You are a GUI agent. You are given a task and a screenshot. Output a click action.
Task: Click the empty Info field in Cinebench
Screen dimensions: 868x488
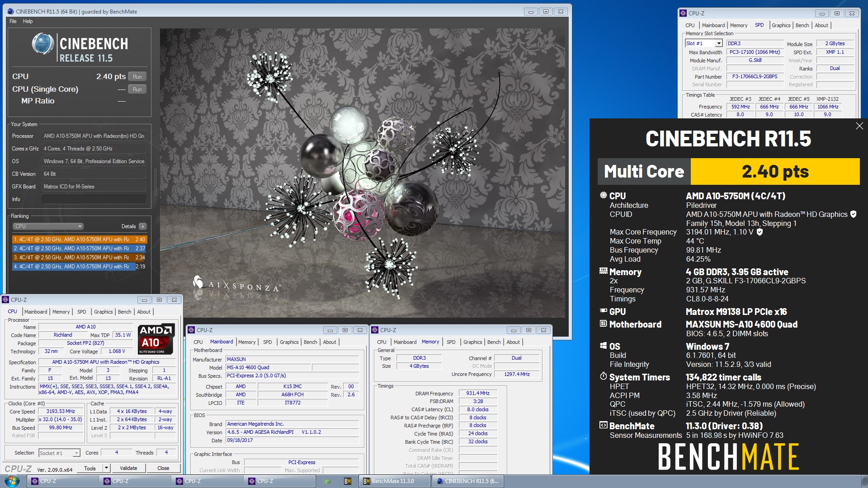(94, 199)
